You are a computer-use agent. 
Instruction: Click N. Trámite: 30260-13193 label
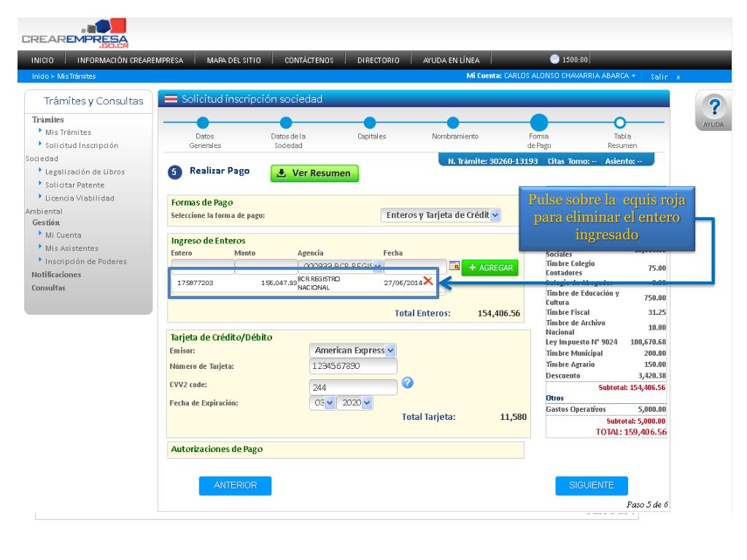492,161
